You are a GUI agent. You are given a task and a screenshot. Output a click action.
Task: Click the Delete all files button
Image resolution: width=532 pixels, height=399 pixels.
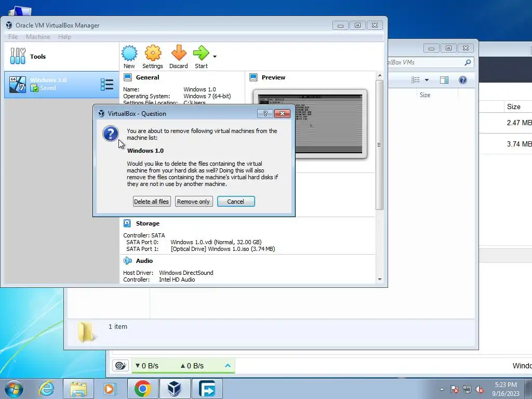point(152,202)
